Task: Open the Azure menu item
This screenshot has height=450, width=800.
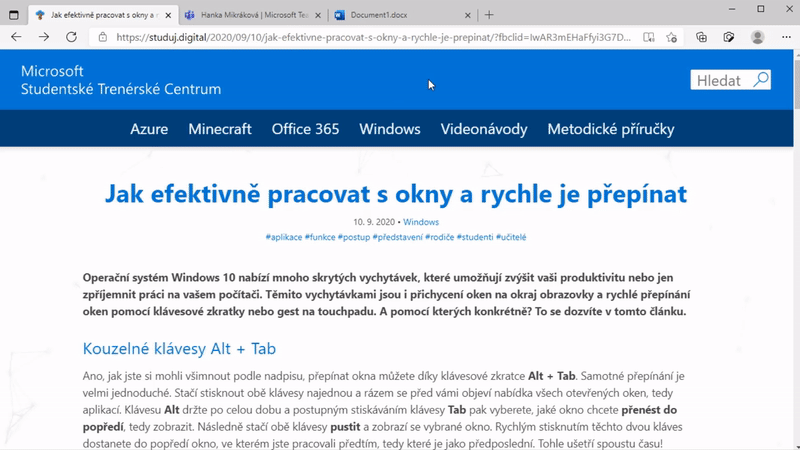Action: [x=149, y=129]
